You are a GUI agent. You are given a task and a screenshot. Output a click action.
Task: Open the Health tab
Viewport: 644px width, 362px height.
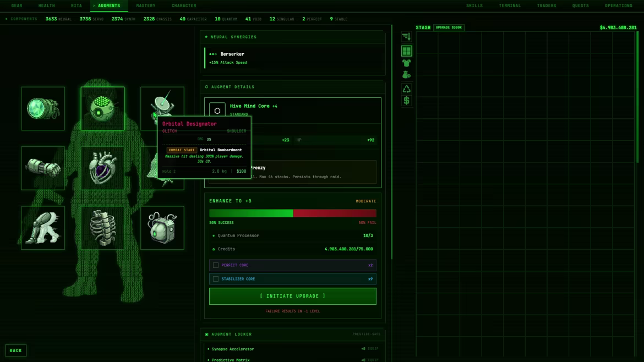[x=46, y=6]
